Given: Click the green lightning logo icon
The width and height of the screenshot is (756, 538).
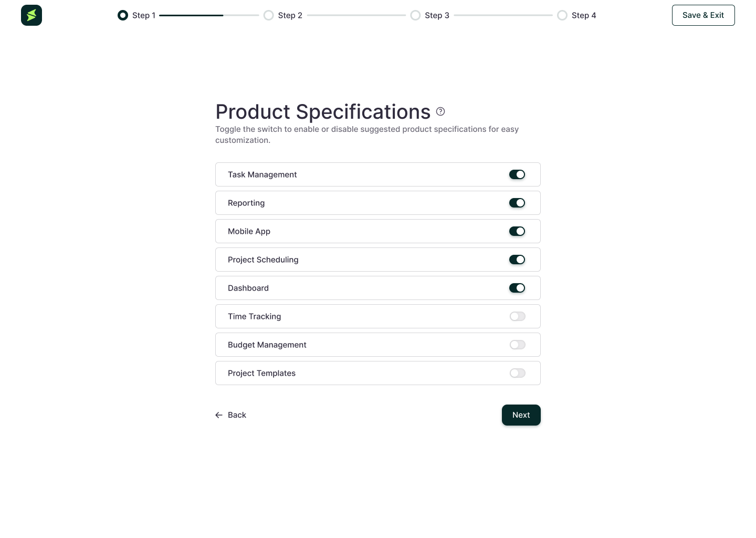Looking at the screenshot, I should [31, 15].
